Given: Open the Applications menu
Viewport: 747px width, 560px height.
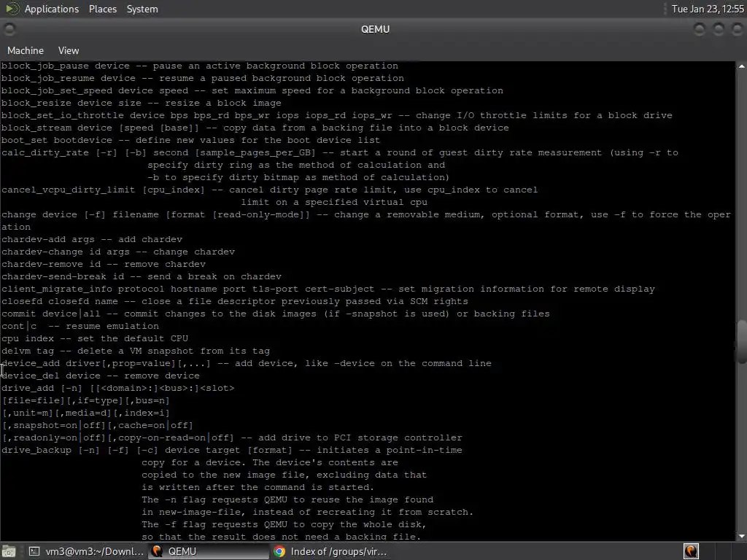Looking at the screenshot, I should pyautogui.click(x=52, y=9).
